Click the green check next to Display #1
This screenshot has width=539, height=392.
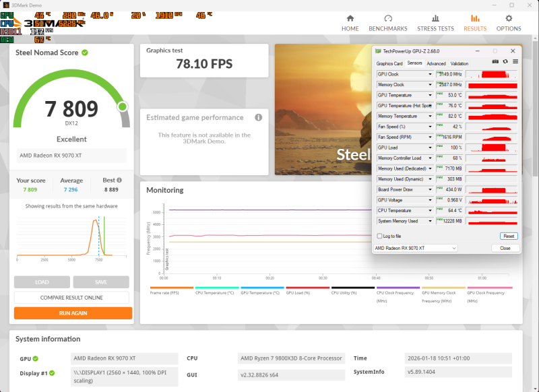[x=52, y=373]
